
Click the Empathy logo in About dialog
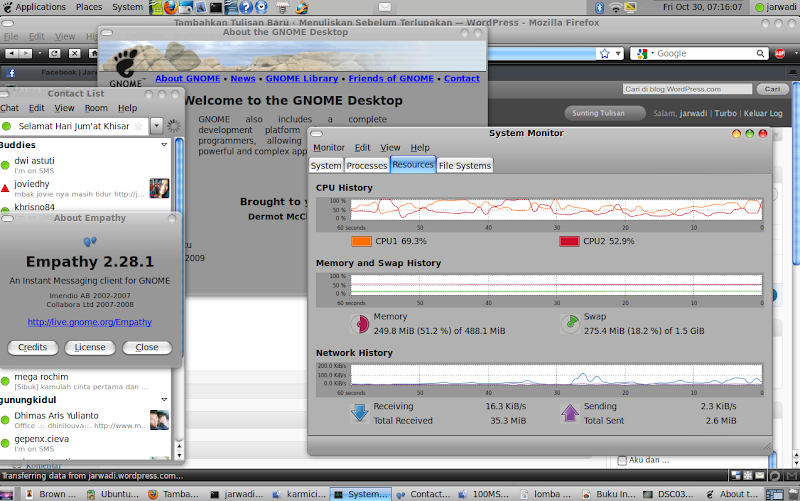click(x=90, y=241)
